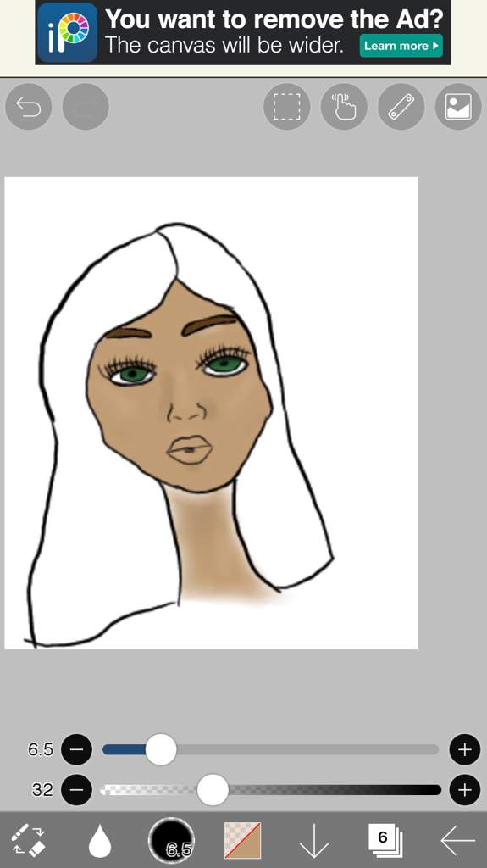
Task: Click the brush thickness slider track
Action: coord(271,749)
